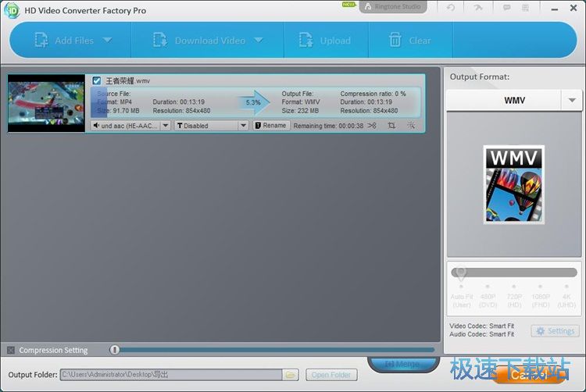Minimize the converter window
The width and height of the screenshot is (586, 392).
555,9
